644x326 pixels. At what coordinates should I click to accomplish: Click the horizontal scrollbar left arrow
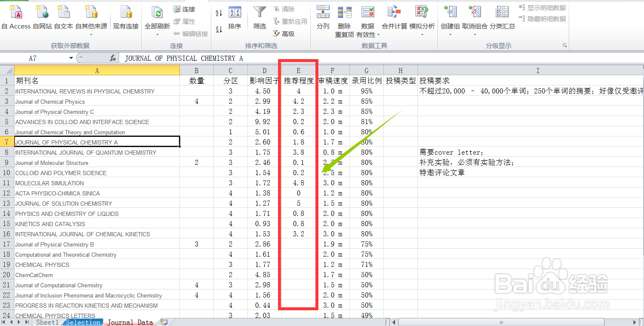click(394, 322)
